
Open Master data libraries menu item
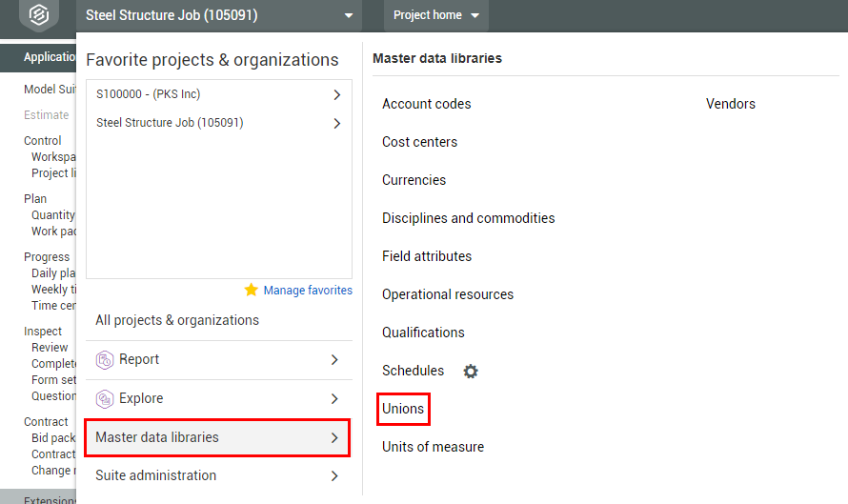[x=217, y=438]
